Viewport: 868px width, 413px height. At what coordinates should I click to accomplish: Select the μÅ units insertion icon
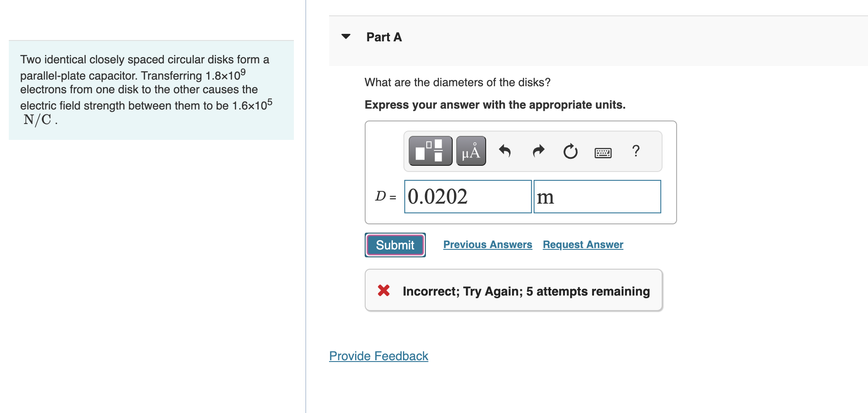pyautogui.click(x=470, y=151)
